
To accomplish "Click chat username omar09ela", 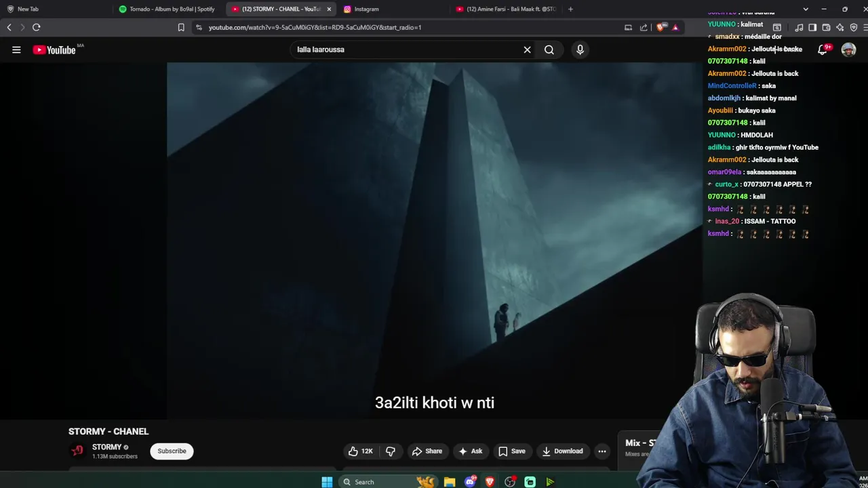I will 724,172.
